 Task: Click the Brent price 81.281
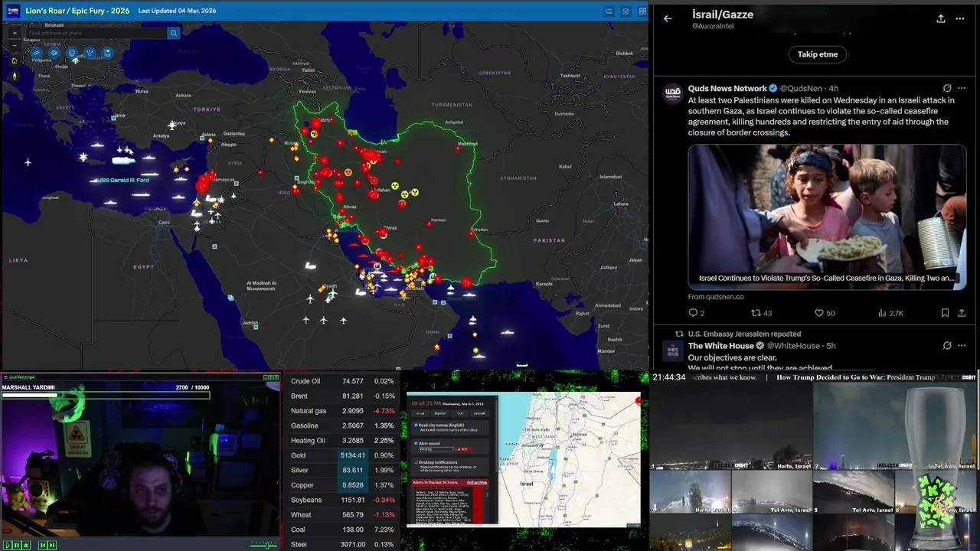[353, 396]
